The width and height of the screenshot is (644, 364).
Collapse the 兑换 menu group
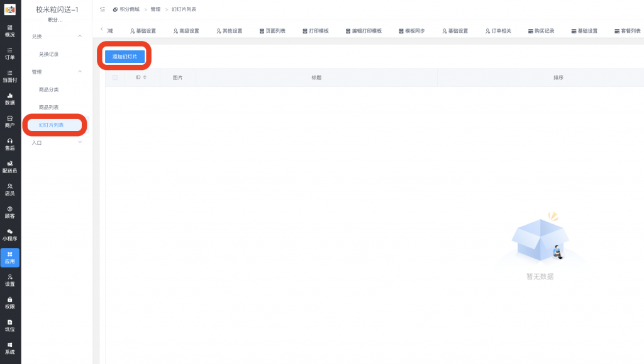pos(55,36)
